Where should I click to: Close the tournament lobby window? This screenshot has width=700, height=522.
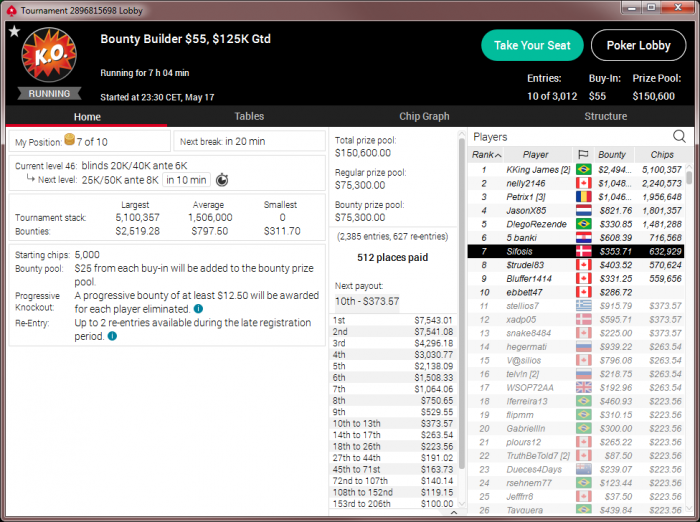point(678,8)
